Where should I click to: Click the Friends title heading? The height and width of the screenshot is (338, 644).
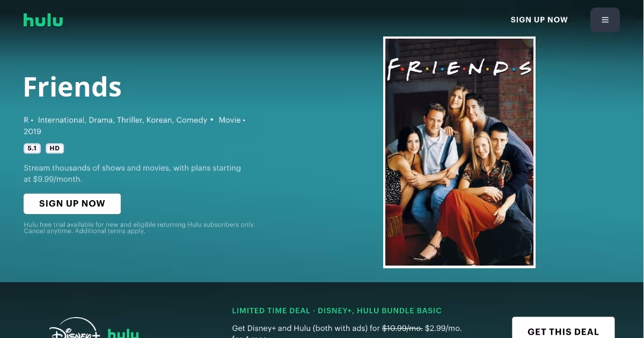pyautogui.click(x=72, y=86)
